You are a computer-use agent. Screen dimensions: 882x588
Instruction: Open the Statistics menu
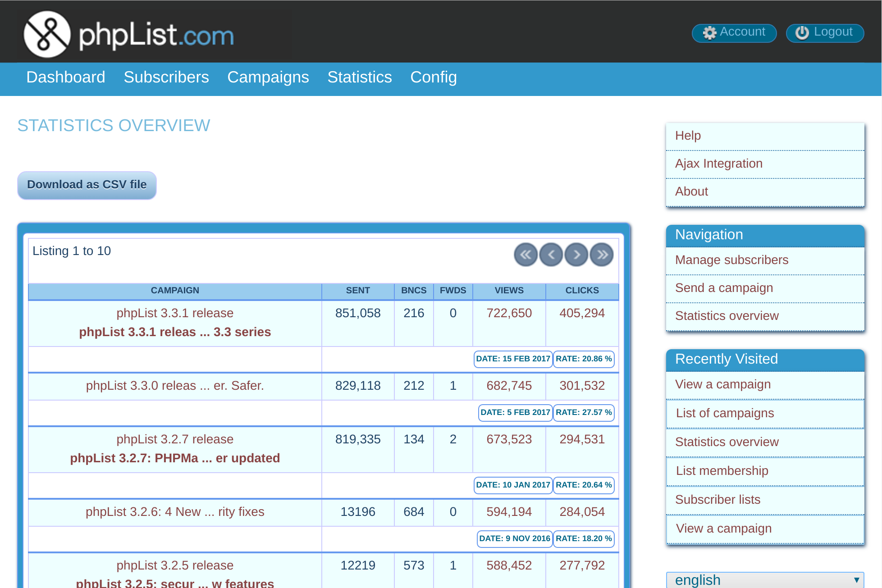[x=360, y=77]
